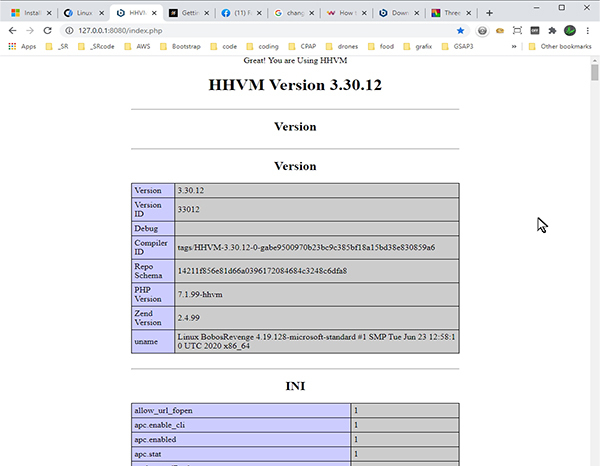This screenshot has width=600, height=466.
Task: Open the food bookmark folder
Action: [x=381, y=46]
